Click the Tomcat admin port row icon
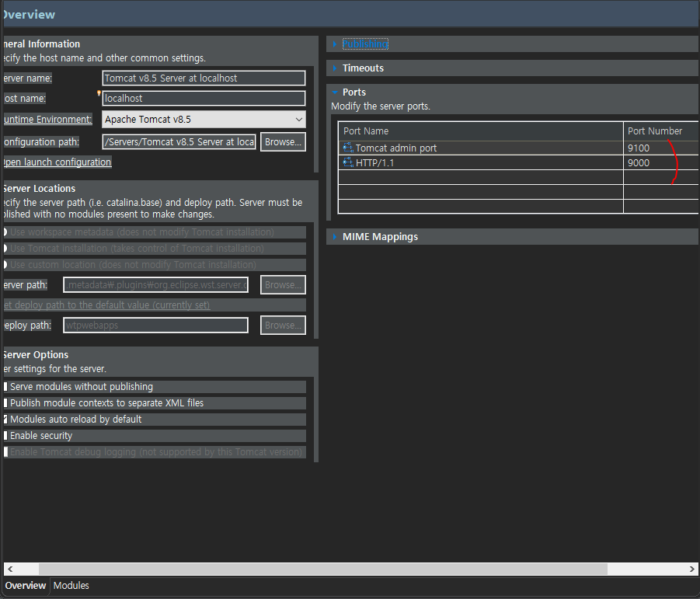 (348, 148)
